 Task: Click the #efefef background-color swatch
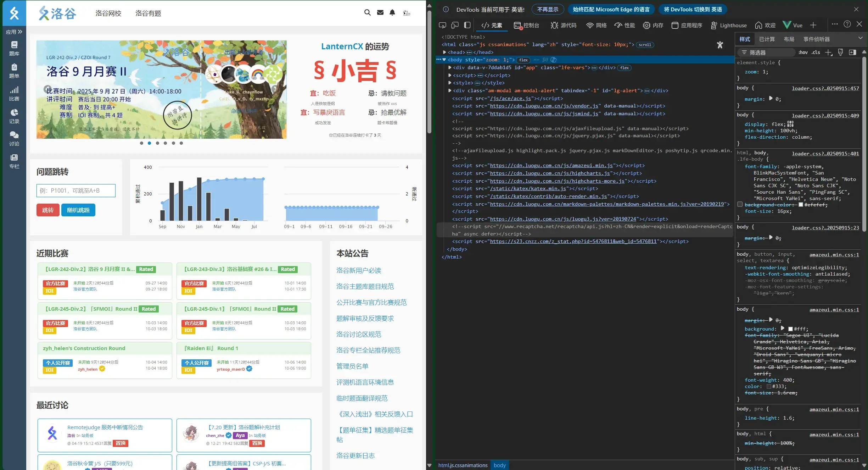800,205
